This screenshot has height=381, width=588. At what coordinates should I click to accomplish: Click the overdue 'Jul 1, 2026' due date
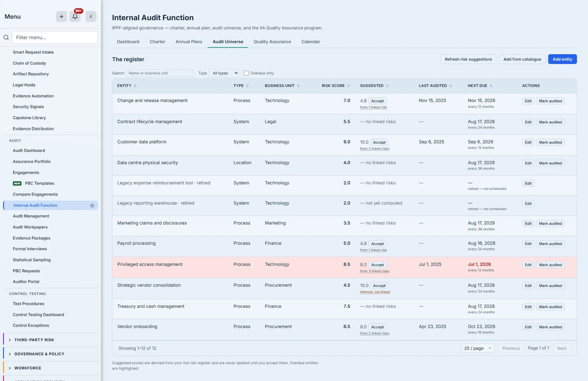[479, 264]
